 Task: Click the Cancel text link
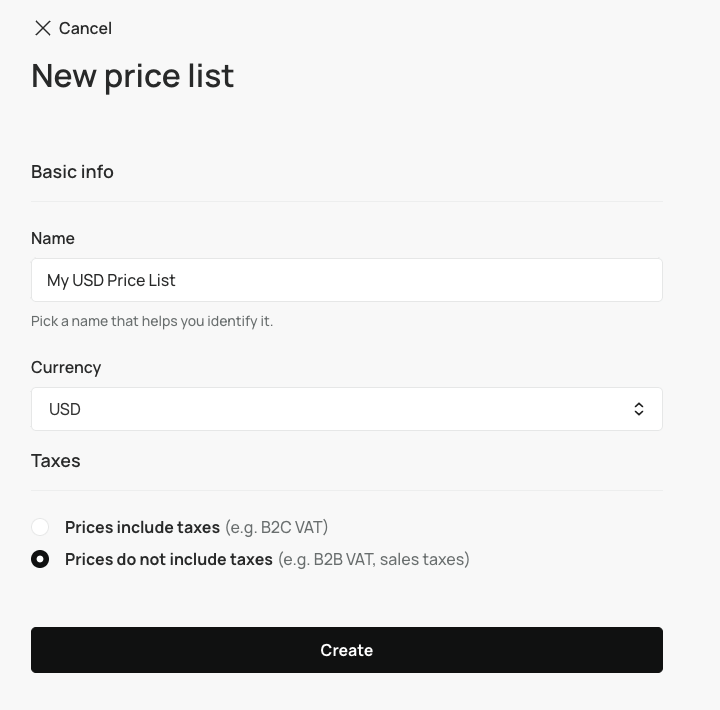85,28
